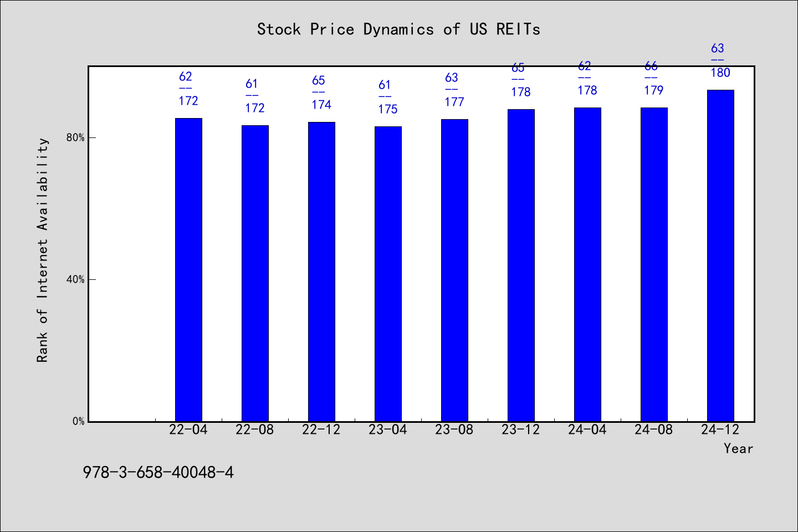Click the data label '62 -- 178' above 24-04
Image resolution: width=798 pixels, height=532 pixels.
(587, 78)
